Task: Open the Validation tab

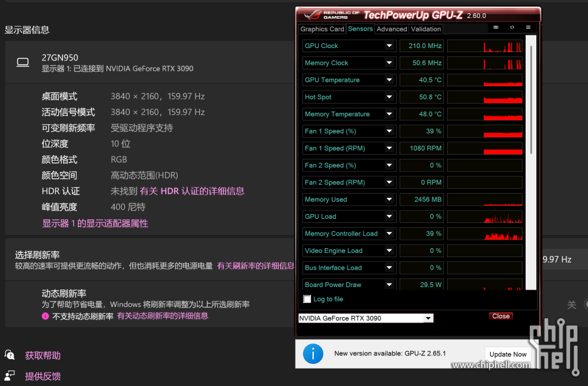Action: (426, 29)
